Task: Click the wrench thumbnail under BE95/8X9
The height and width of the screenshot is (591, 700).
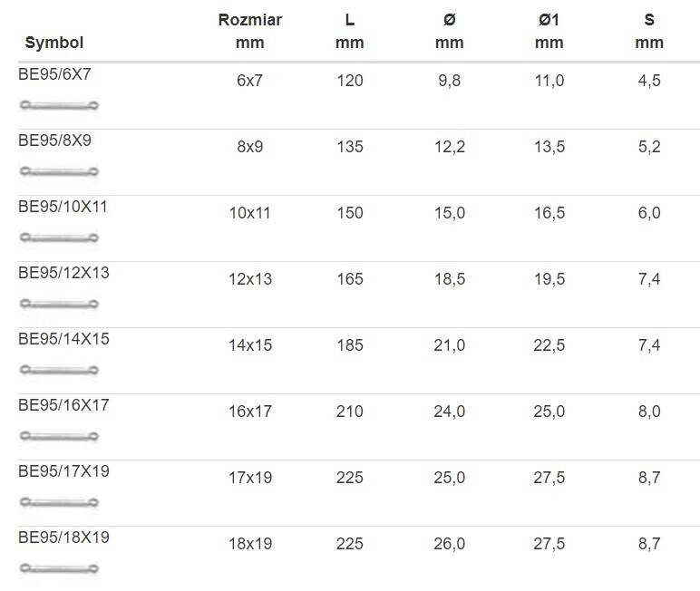Action: click(x=59, y=171)
